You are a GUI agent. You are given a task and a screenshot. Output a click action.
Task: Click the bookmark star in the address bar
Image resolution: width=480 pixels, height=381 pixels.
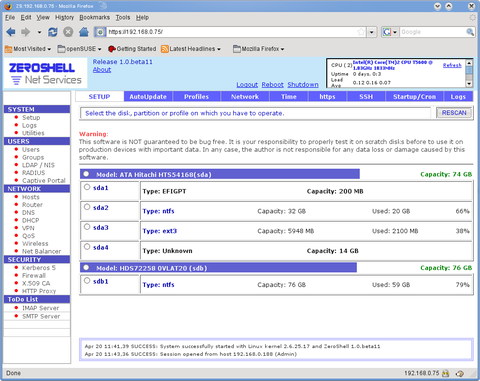(361, 32)
